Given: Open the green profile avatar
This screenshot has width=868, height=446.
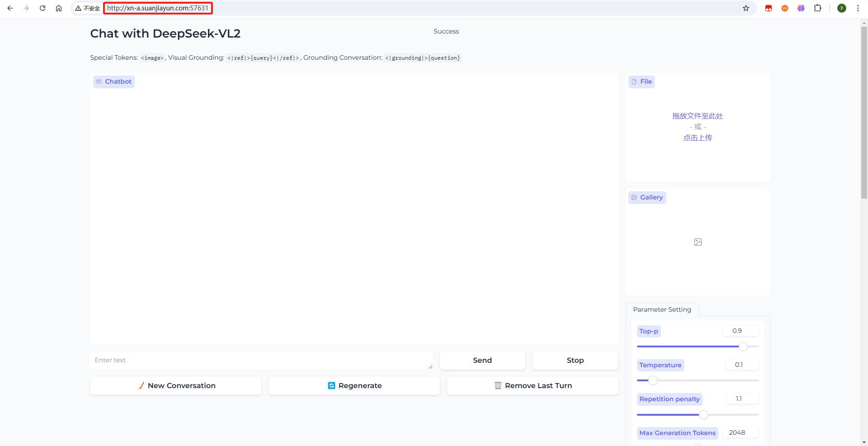Looking at the screenshot, I should coord(842,8).
